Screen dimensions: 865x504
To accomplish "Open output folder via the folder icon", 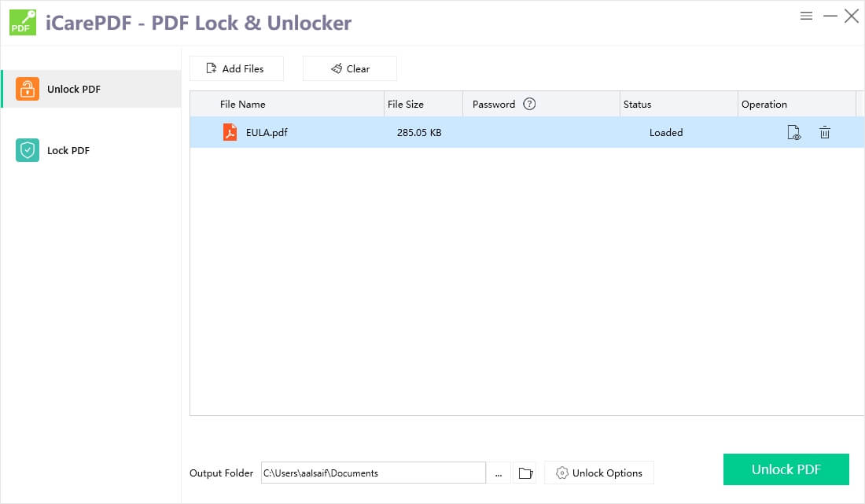I will [525, 473].
